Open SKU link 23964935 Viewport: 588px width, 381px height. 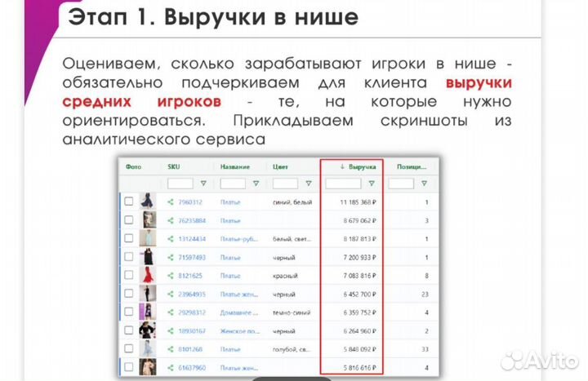click(x=192, y=294)
